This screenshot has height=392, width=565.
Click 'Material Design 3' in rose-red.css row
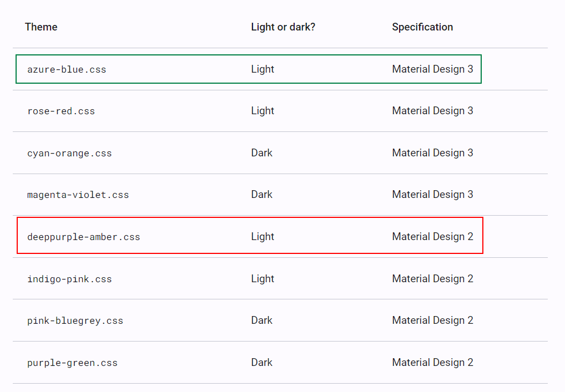coord(432,111)
